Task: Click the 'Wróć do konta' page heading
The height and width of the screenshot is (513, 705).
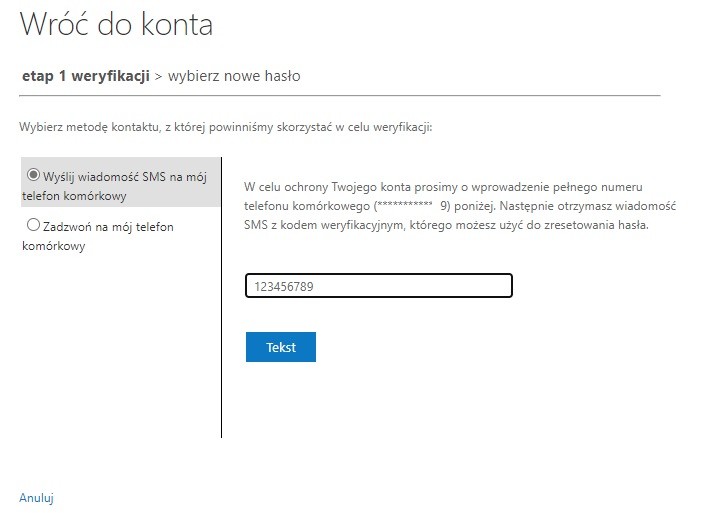Action: pos(116,24)
